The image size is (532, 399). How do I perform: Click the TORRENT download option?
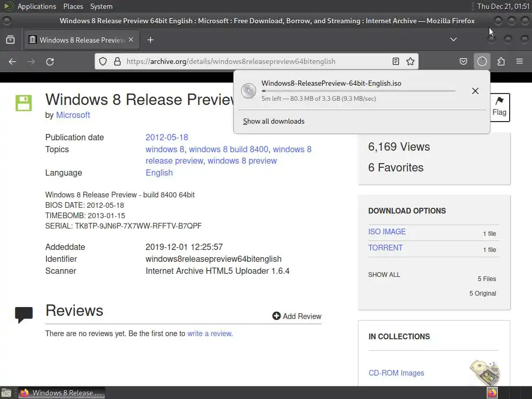385,248
